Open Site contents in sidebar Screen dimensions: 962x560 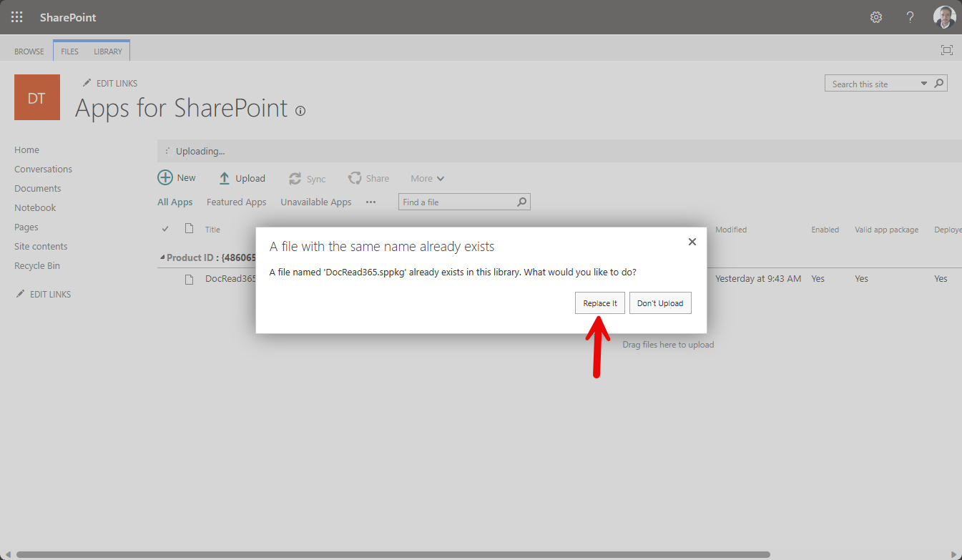[x=41, y=246]
